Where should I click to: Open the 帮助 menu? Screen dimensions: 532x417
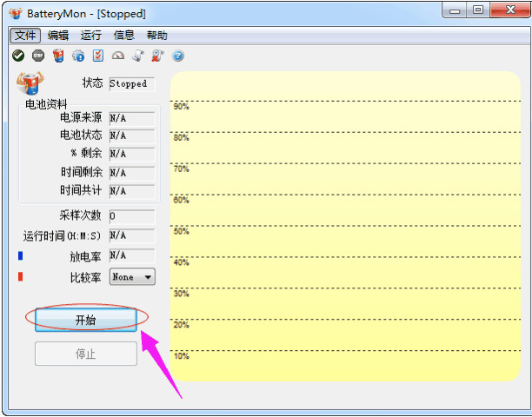coord(157,36)
